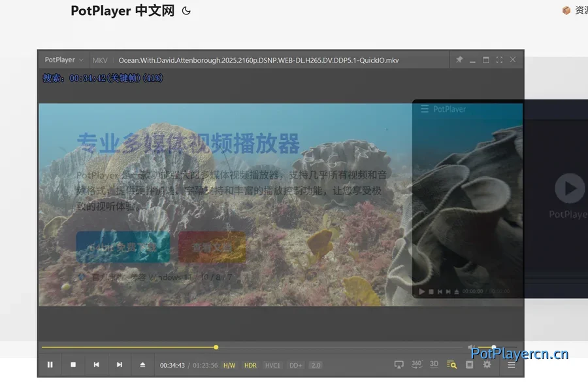Select the settings gear icon
The width and height of the screenshot is (588, 384).
[x=487, y=364]
